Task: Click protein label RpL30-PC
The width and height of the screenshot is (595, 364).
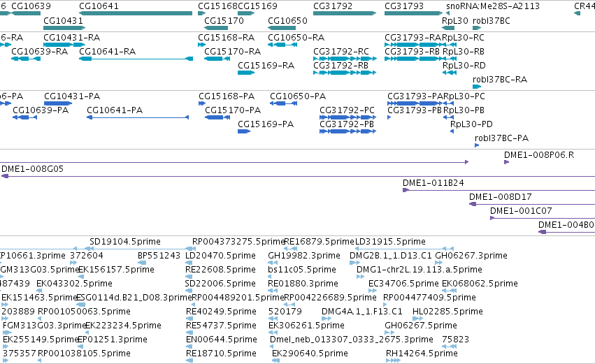Action: click(464, 96)
